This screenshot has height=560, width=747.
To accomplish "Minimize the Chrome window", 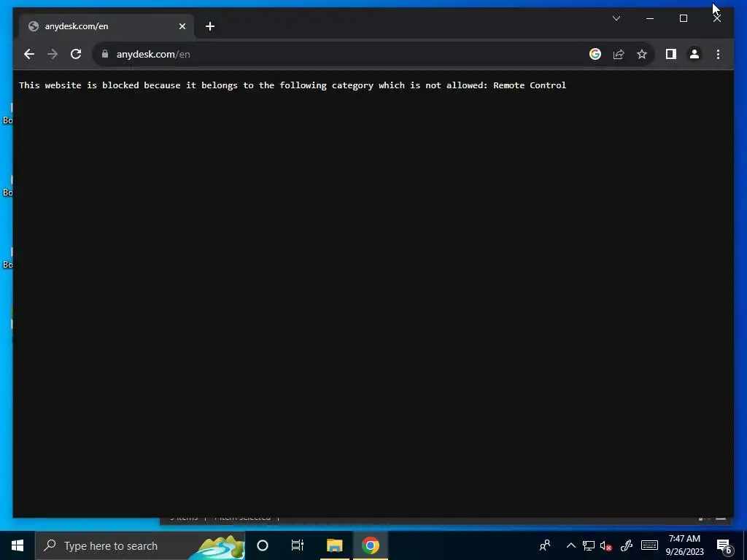I will [650, 18].
